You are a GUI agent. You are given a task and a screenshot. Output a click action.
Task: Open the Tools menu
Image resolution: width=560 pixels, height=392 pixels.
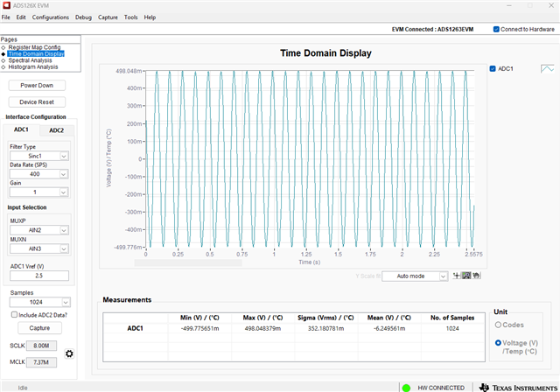pyautogui.click(x=130, y=17)
